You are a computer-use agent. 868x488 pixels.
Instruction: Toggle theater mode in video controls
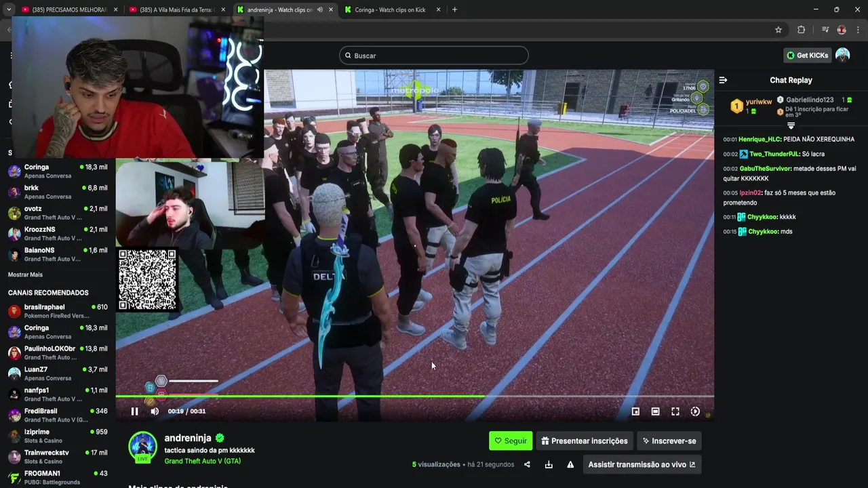655,411
